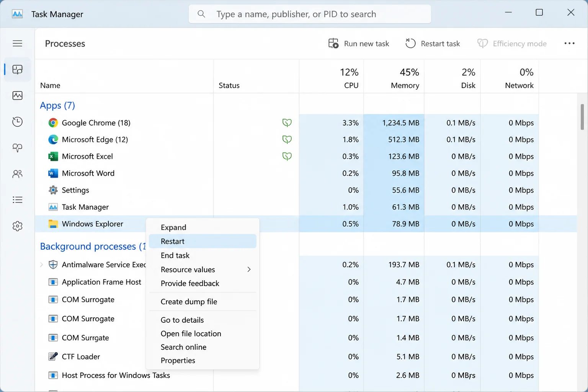Expand the Google Chrome process group

pyautogui.click(x=41, y=123)
